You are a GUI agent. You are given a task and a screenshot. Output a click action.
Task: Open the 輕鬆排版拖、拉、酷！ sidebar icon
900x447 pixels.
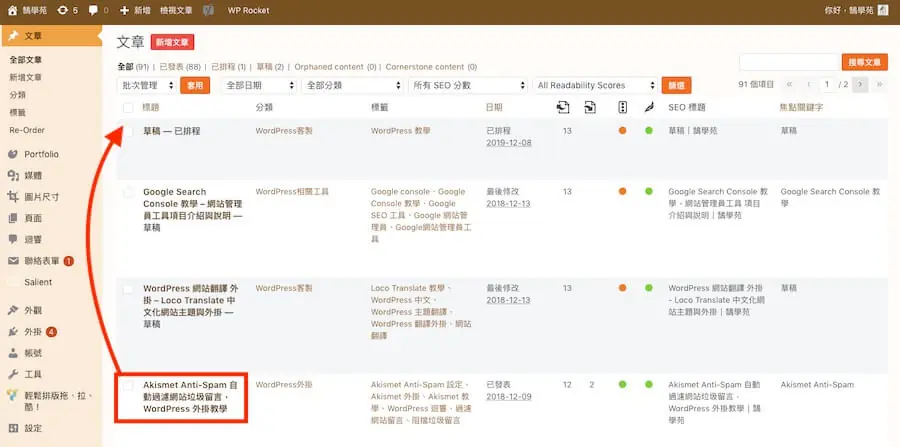(x=13, y=395)
